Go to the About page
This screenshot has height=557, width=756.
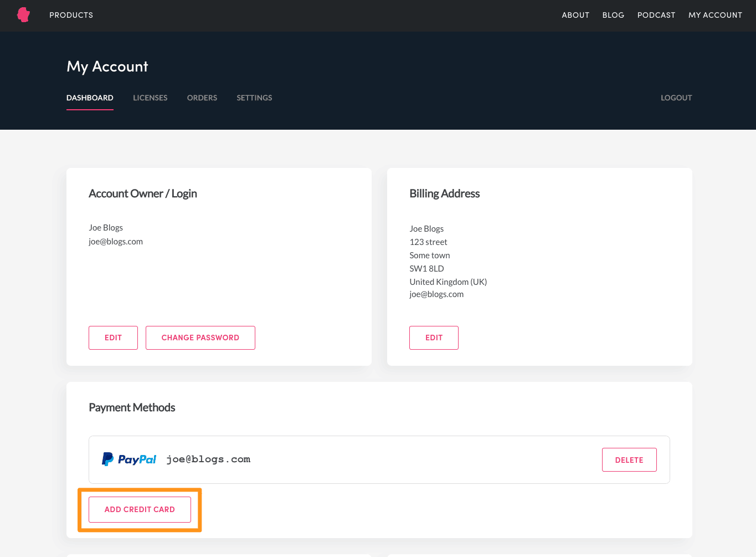pos(575,15)
